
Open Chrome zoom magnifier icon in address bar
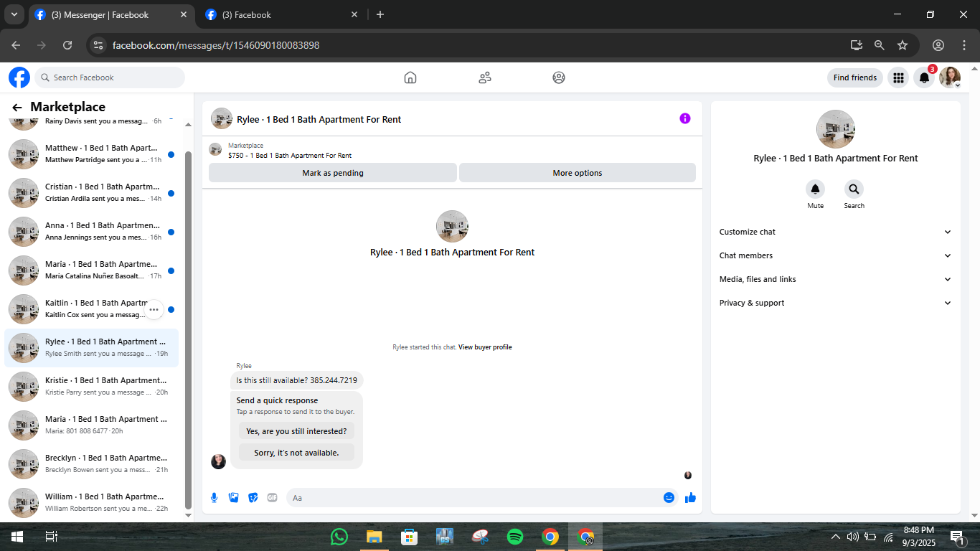pos(880,45)
